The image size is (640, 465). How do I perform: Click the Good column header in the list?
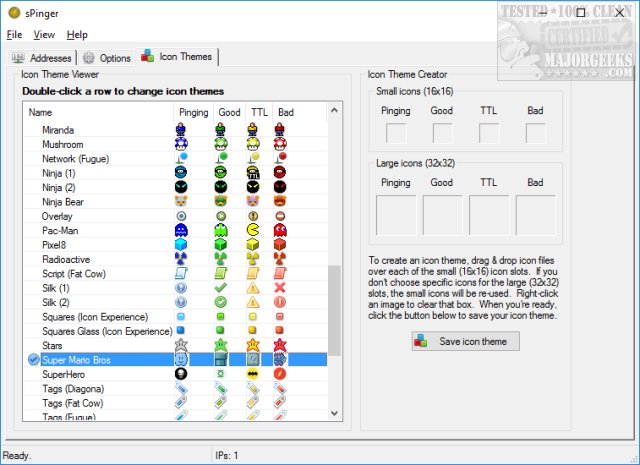coord(229,112)
